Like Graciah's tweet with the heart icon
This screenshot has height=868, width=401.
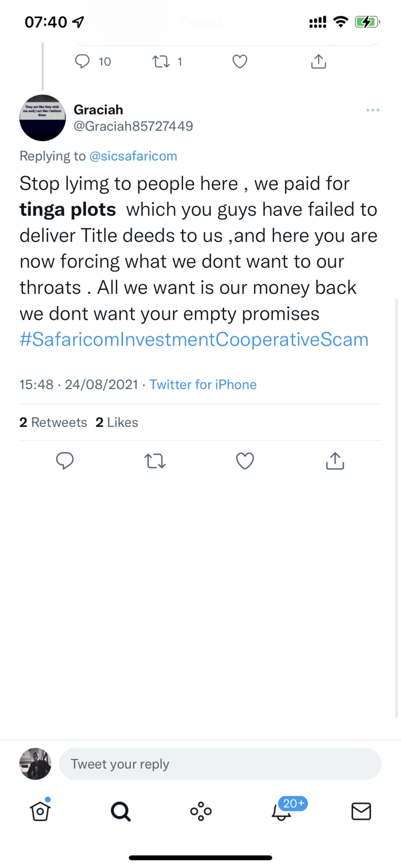(x=245, y=461)
